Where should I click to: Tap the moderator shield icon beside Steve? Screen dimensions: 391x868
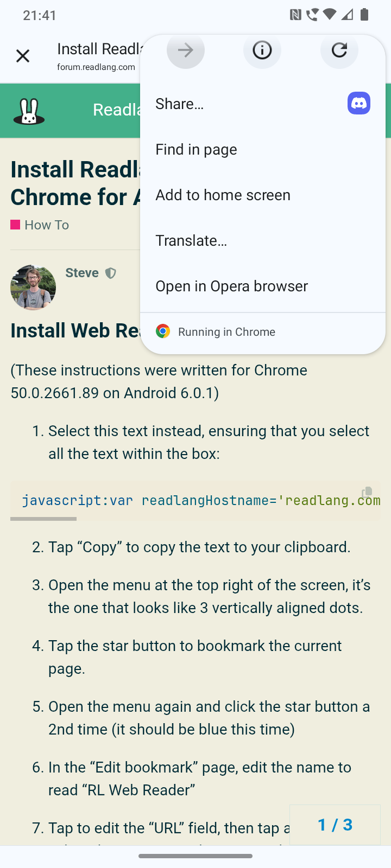coord(111,273)
